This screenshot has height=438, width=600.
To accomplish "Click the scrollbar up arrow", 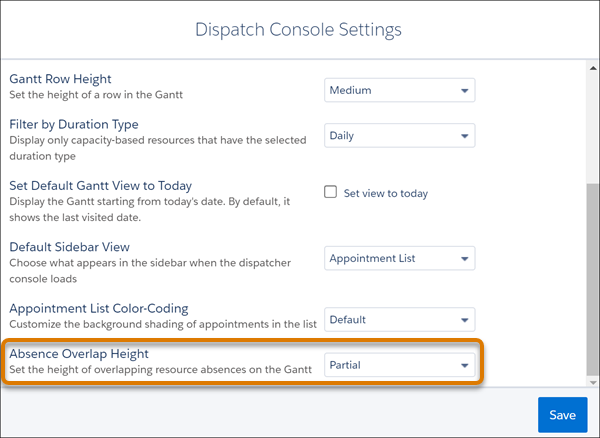I will click(593, 68).
